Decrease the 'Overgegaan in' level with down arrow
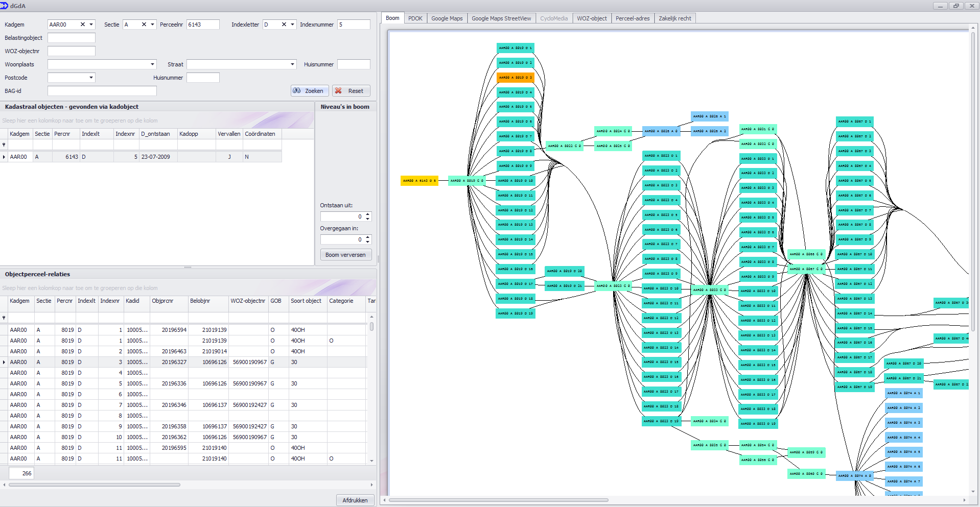 (368, 242)
